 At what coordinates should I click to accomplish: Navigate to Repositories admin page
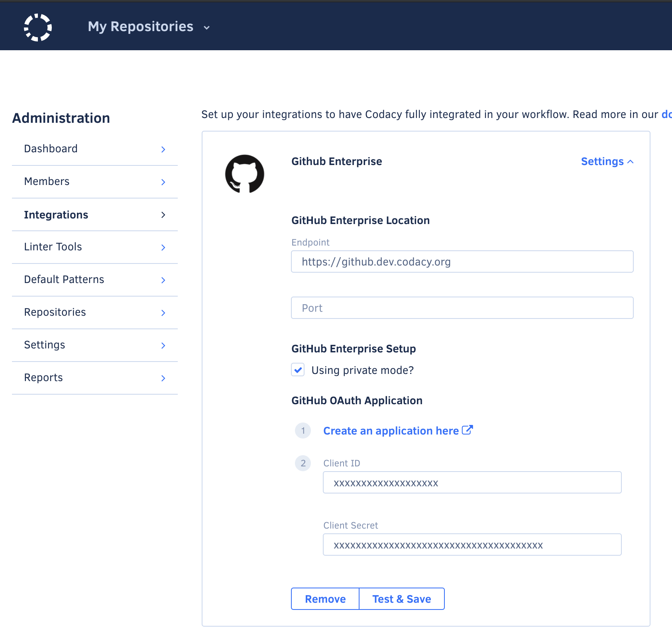(x=95, y=313)
